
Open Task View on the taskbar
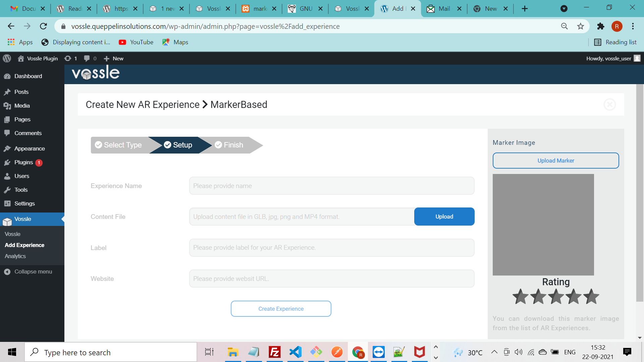[x=209, y=352]
